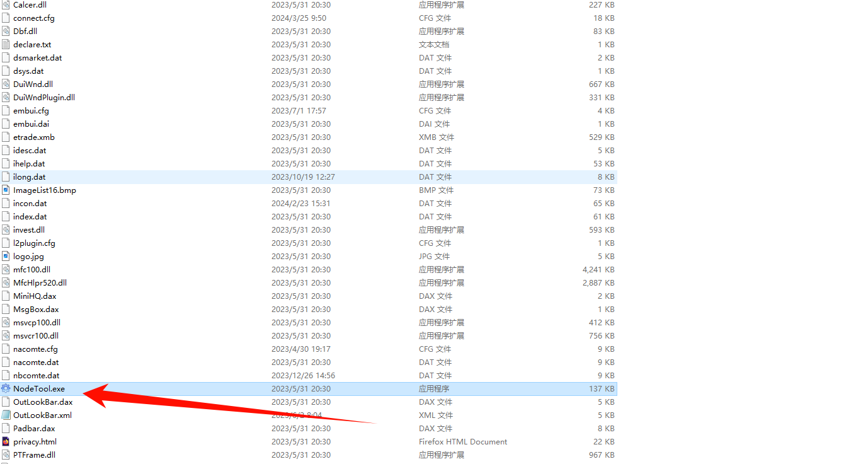Select the file name NodeTool.exe
This screenshot has height=464, width=868.
(x=39, y=389)
